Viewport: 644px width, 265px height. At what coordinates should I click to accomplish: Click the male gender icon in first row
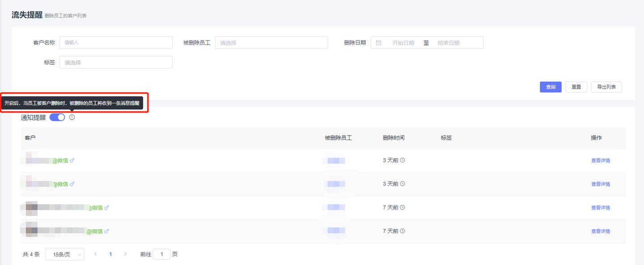coord(72,160)
